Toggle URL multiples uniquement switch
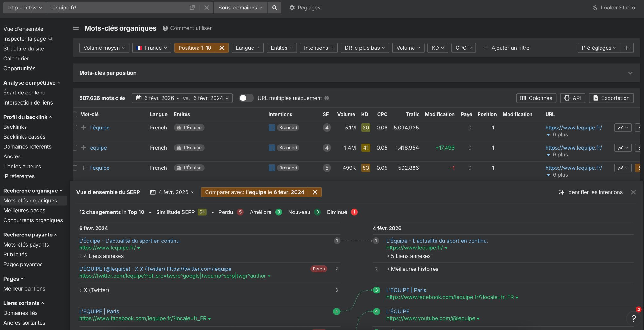 [x=246, y=98]
